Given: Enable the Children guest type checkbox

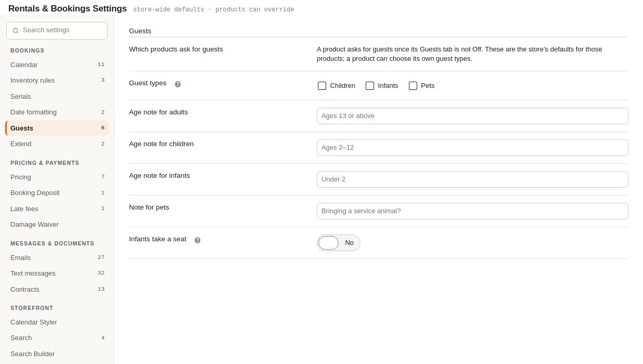Looking at the screenshot, I should point(322,86).
